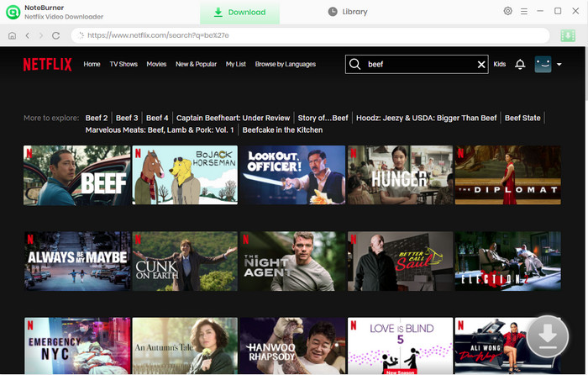The width and height of the screenshot is (588, 375).
Task: Open Cunk on Earth thumbnail
Action: pyautogui.click(x=185, y=261)
